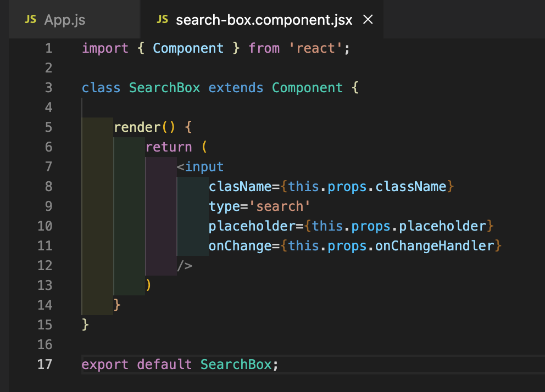The image size is (545, 392).
Task: Click the 'type' attribute on line 9
Action: (224, 206)
